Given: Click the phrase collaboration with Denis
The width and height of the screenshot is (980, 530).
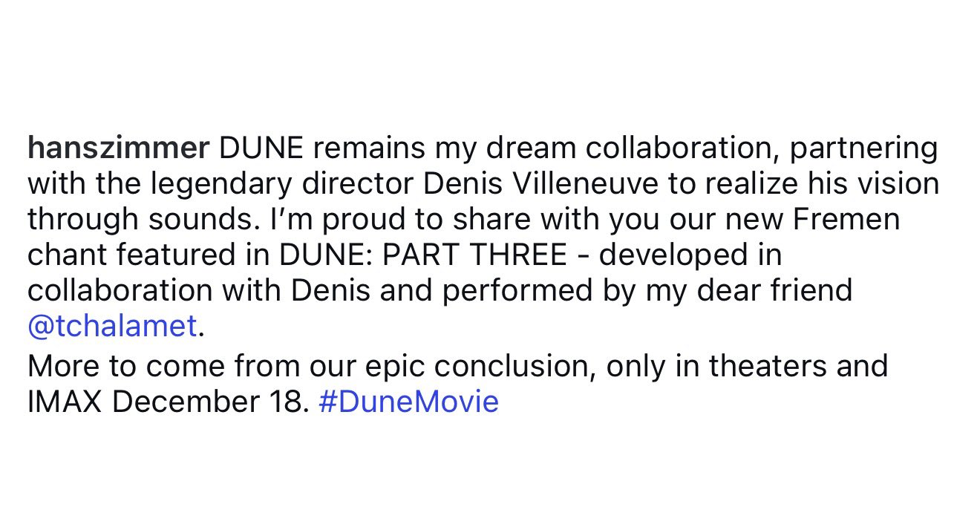Looking at the screenshot, I should tap(199, 290).
